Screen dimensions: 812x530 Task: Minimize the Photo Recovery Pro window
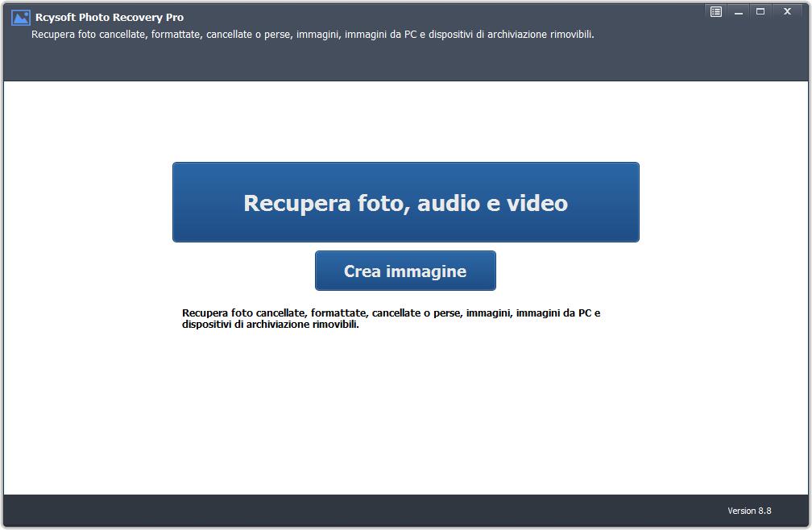pos(738,11)
